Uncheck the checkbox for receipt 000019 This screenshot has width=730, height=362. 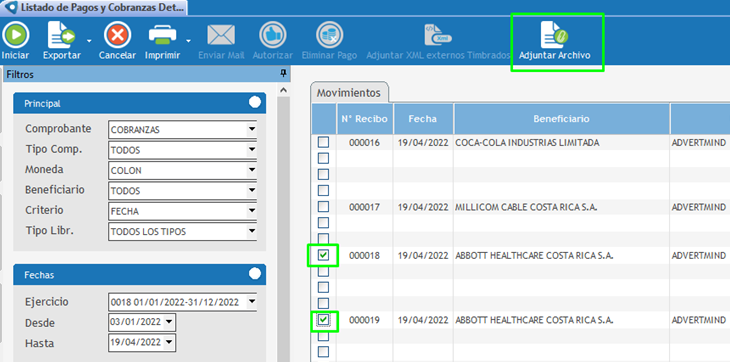[323, 319]
